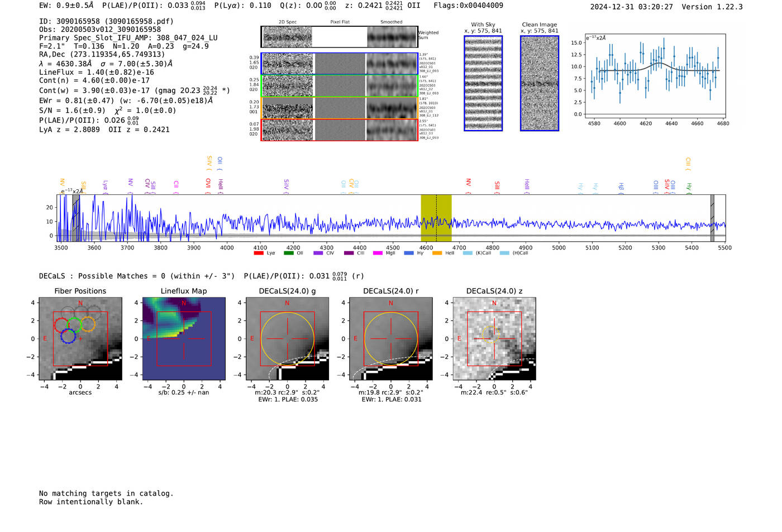Image resolution: width=782 pixels, height=532 pixels.
Task: Click the 'EWr: 1. PLAE: 0.031' caption
Action: (x=391, y=399)
